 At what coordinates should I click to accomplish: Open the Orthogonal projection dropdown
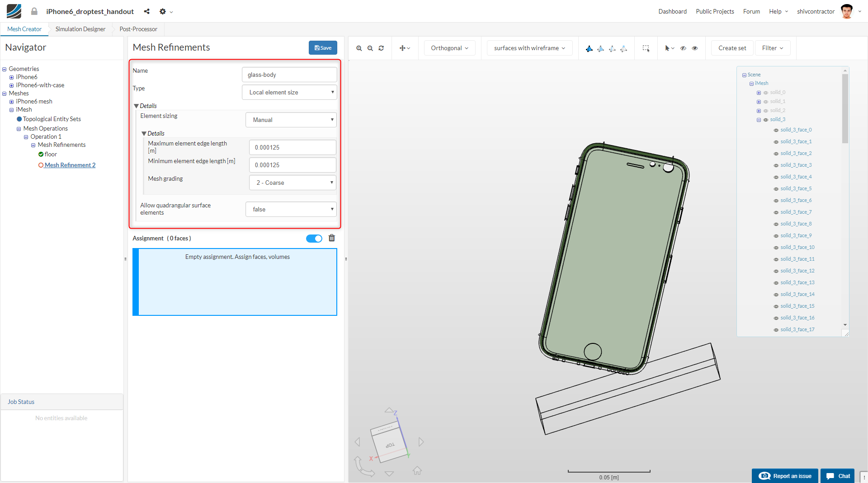[449, 48]
